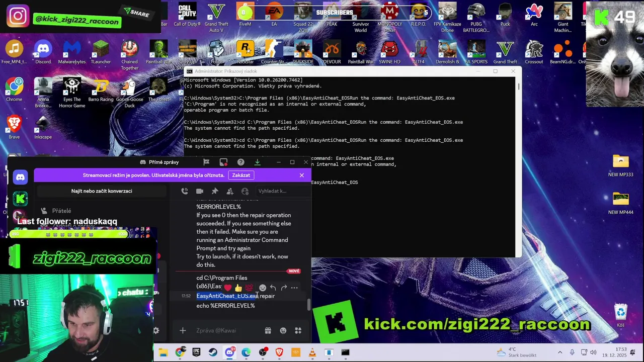Open the Discord desktop shortcut
Image resolution: width=644 pixels, height=362 pixels.
point(43,52)
